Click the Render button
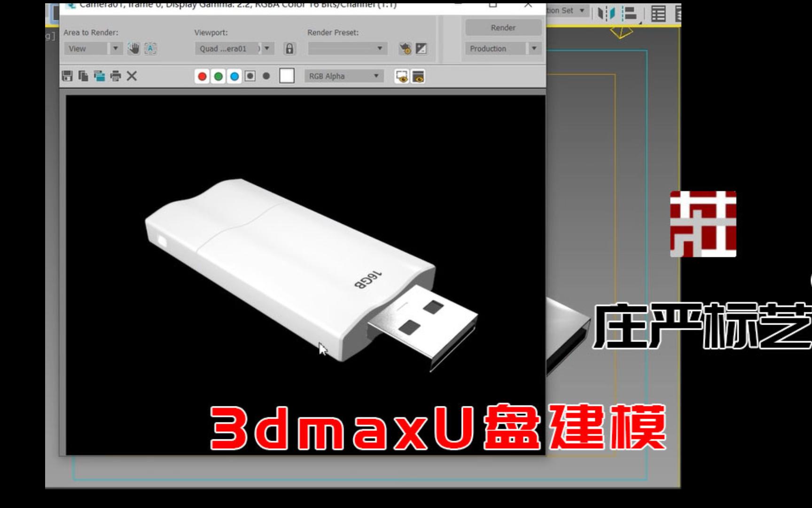 click(x=502, y=27)
